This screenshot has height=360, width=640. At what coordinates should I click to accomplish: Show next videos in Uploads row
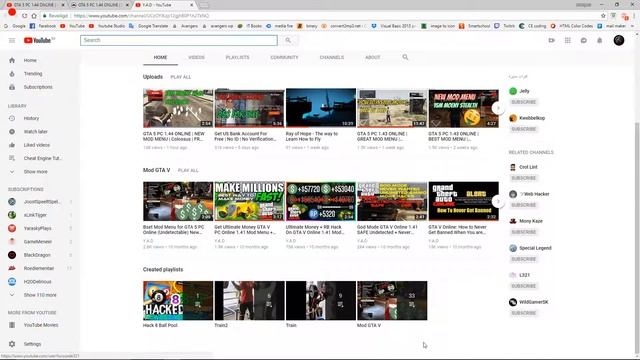click(x=498, y=108)
